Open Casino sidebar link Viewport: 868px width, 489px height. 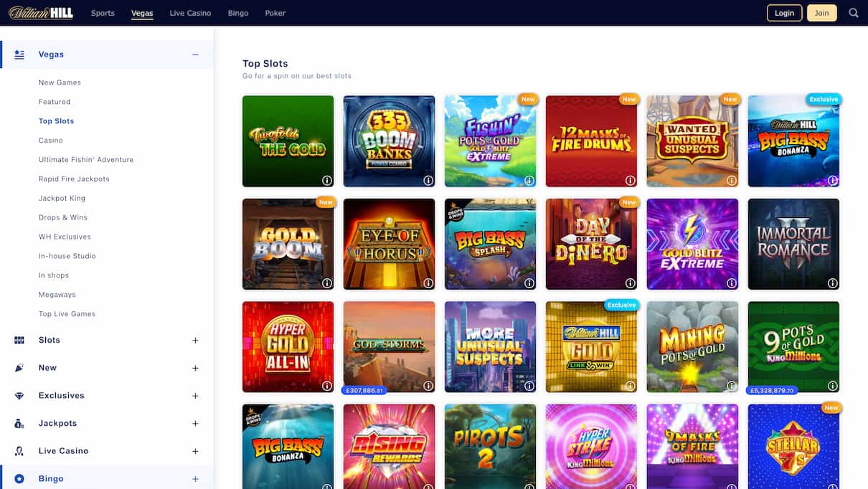coord(51,141)
